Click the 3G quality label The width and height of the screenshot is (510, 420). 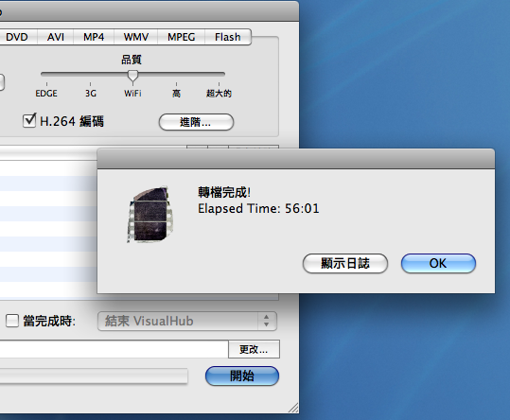(x=91, y=94)
